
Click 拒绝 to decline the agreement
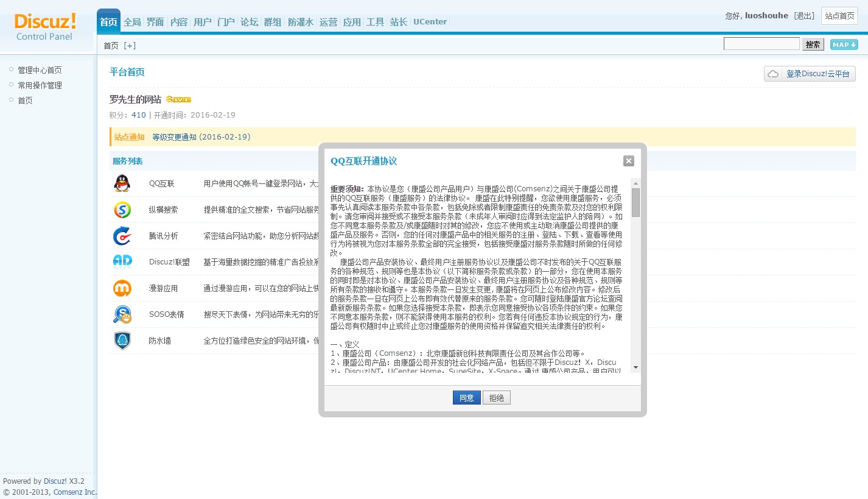click(497, 398)
